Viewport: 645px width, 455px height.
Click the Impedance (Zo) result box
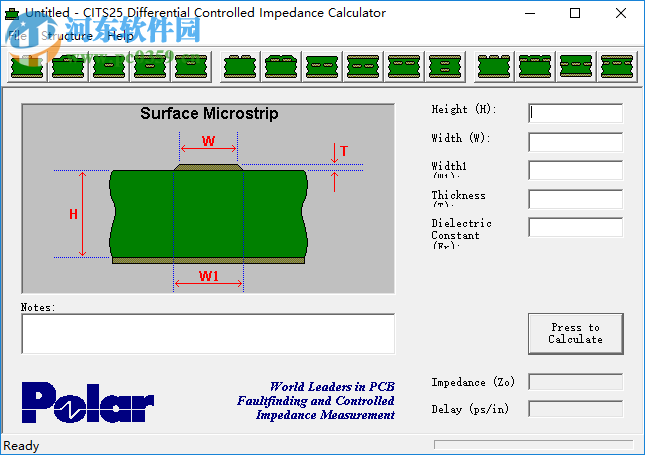(575, 382)
